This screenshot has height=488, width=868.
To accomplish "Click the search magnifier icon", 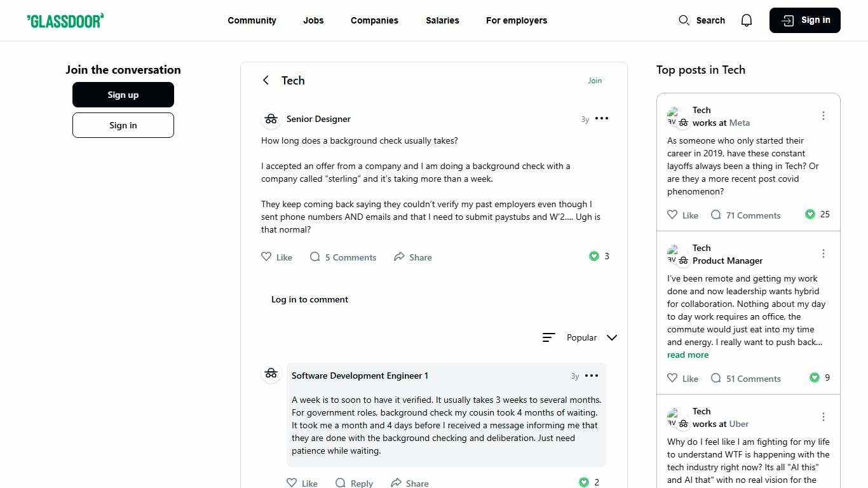I will click(684, 20).
